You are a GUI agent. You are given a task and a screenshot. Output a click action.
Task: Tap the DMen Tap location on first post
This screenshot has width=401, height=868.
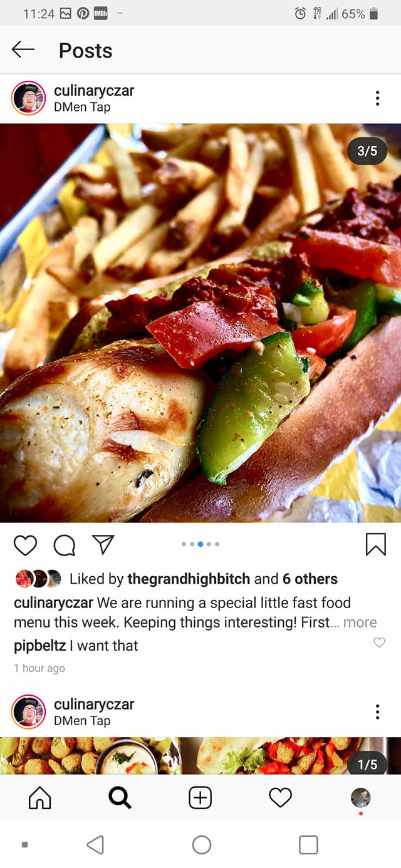pyautogui.click(x=82, y=107)
